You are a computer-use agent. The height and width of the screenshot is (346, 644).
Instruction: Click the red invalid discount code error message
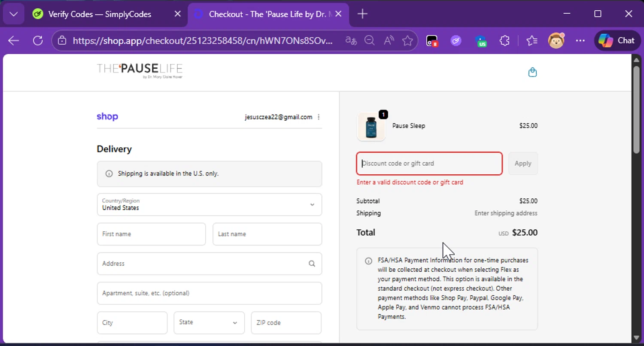coord(410,182)
